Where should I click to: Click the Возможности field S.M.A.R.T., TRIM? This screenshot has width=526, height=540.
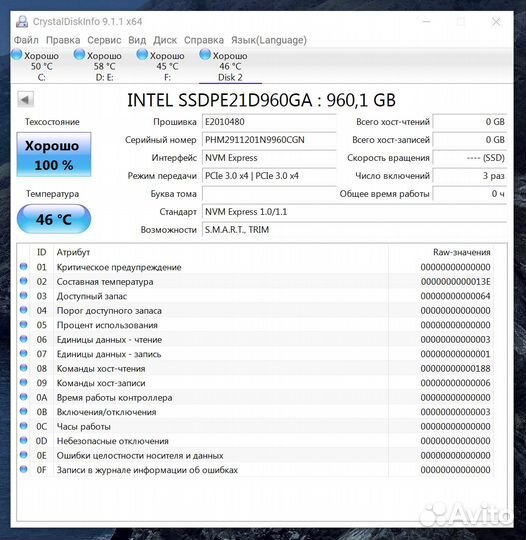(354, 230)
